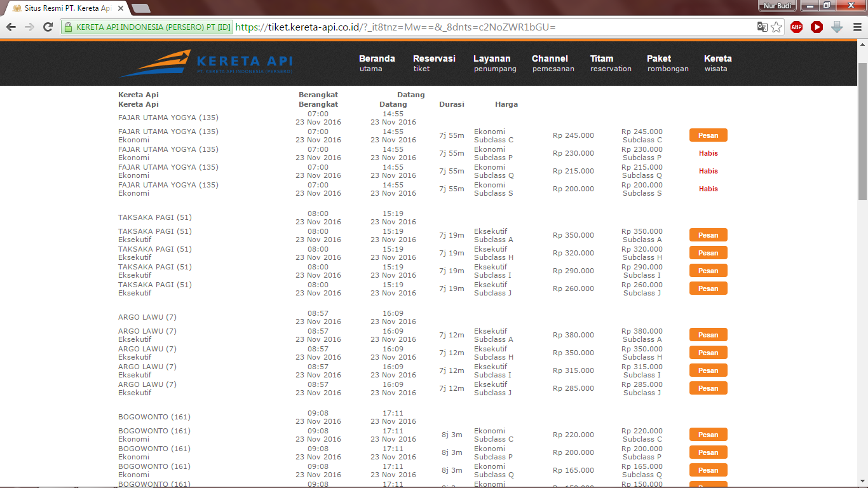Click Pesan for Fajar Utama Yogya Subclass C

(x=708, y=135)
